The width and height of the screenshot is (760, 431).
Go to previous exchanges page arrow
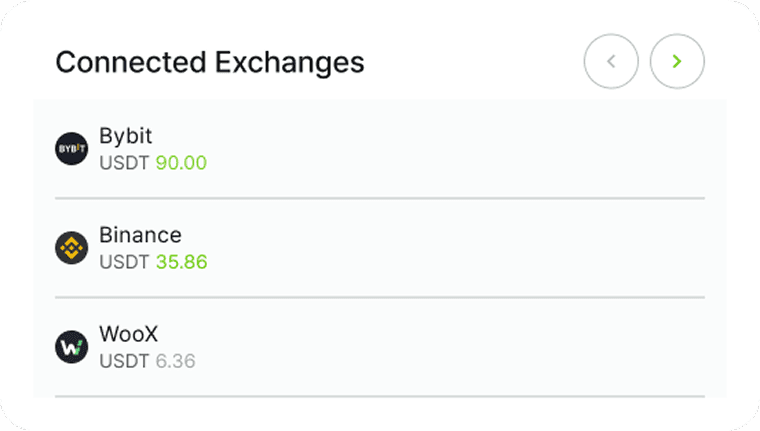(611, 62)
